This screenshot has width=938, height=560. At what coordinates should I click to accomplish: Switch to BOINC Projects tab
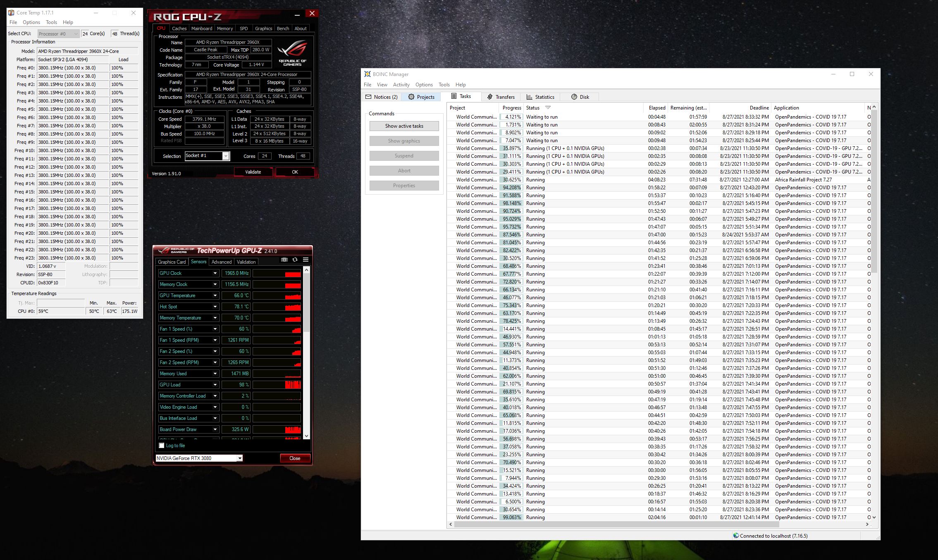[x=421, y=97]
